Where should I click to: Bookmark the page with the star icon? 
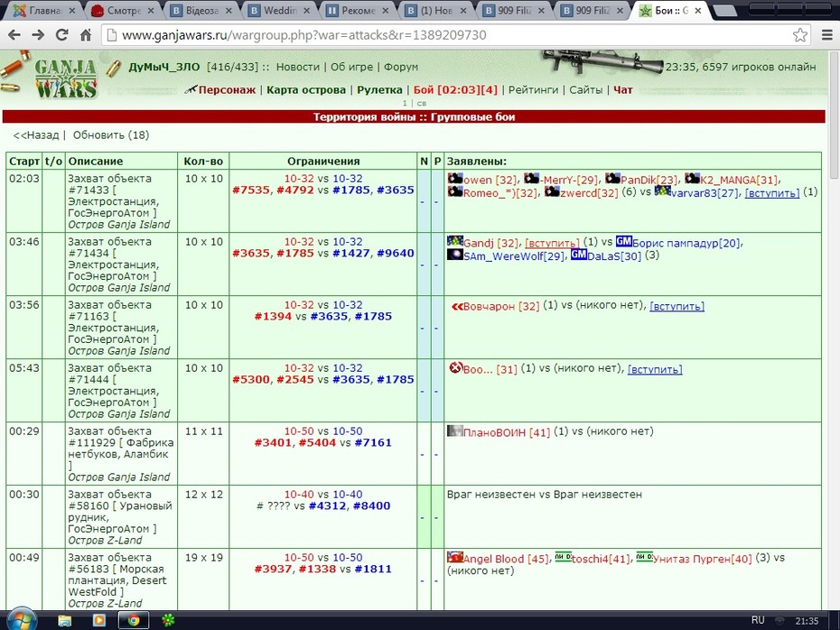pyautogui.click(x=800, y=35)
